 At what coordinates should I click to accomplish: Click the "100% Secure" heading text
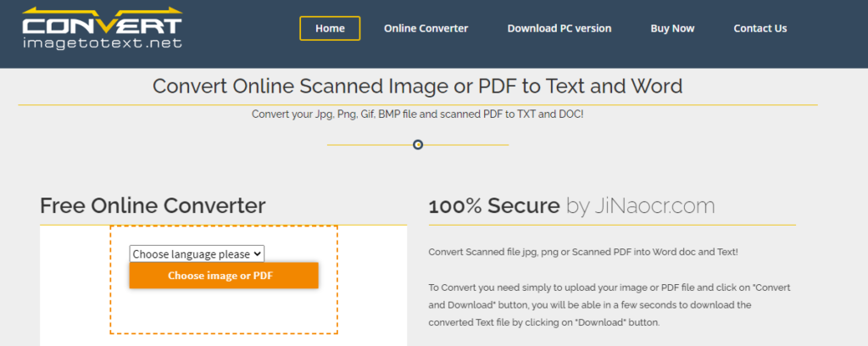493,205
